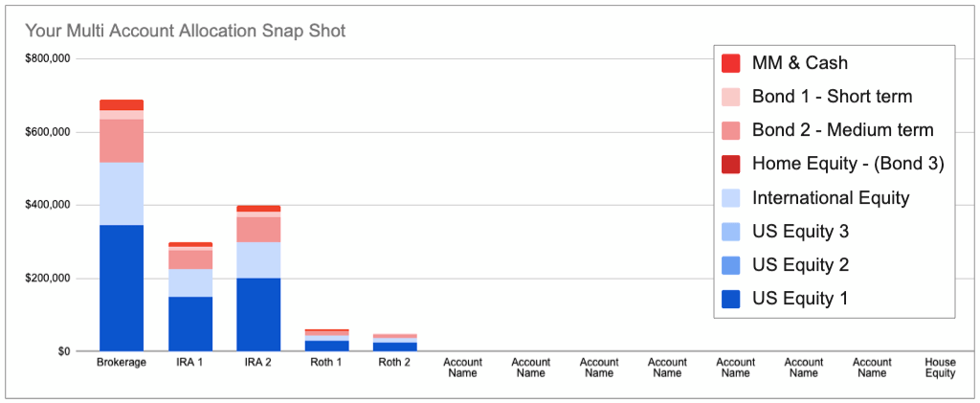Click the $800,000 y-axis label
The height and width of the screenshot is (403, 980).
[48, 58]
